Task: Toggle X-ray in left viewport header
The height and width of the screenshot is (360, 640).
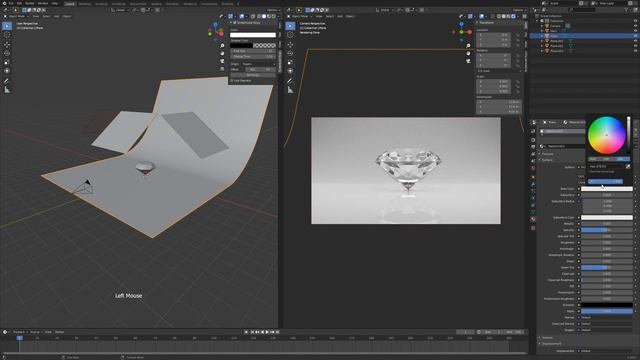Action: click(x=253, y=16)
